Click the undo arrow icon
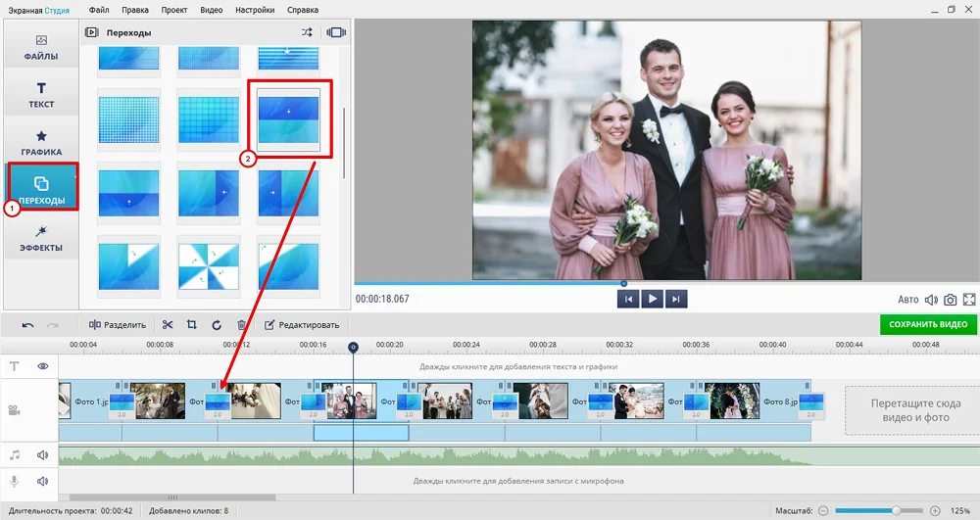The image size is (980, 520). pos(27,325)
